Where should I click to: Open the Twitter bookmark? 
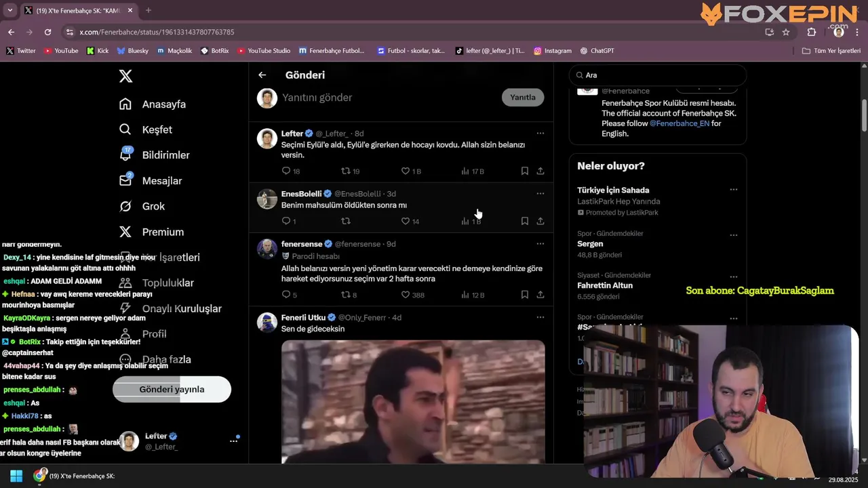coord(21,51)
